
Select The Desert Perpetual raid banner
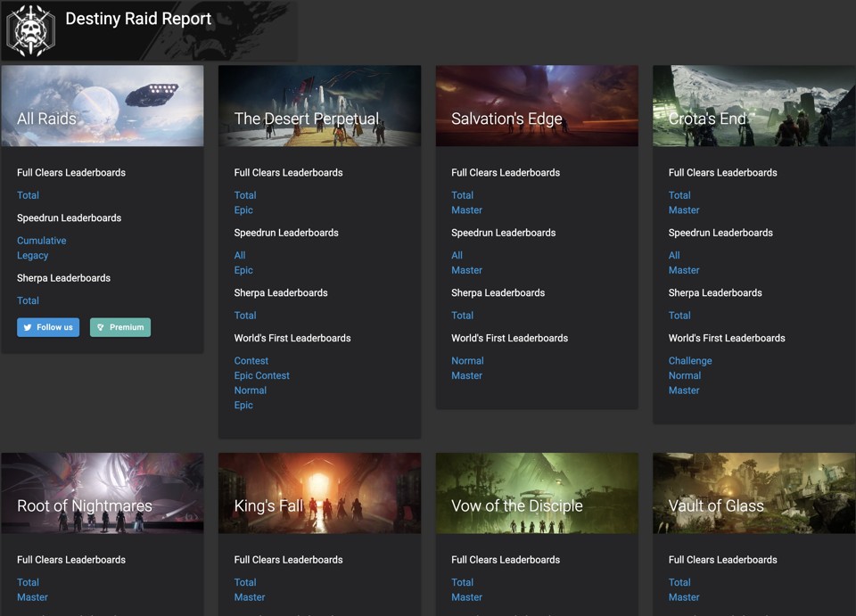click(319, 105)
